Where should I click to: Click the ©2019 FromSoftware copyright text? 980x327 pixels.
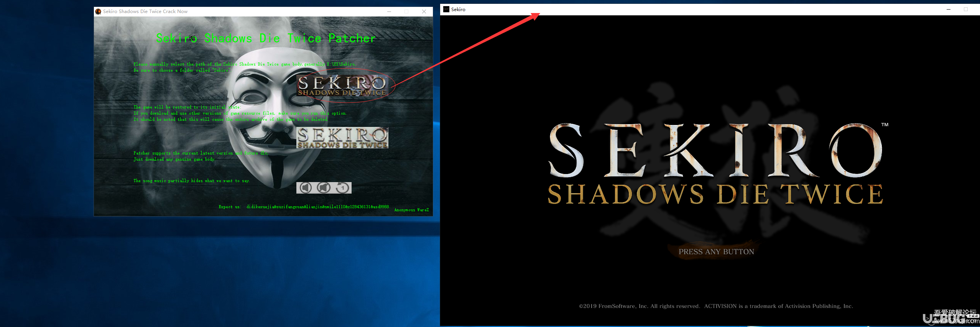716,306
